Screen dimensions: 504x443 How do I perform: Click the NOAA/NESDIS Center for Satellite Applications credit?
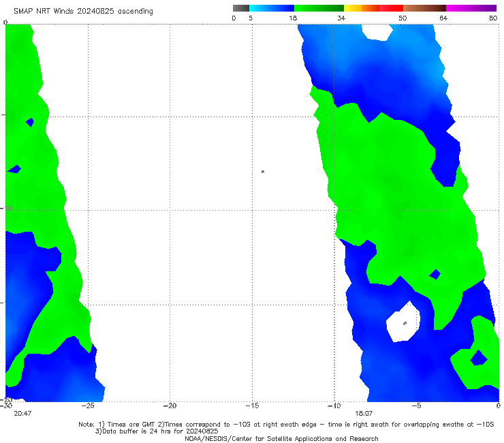click(x=281, y=439)
